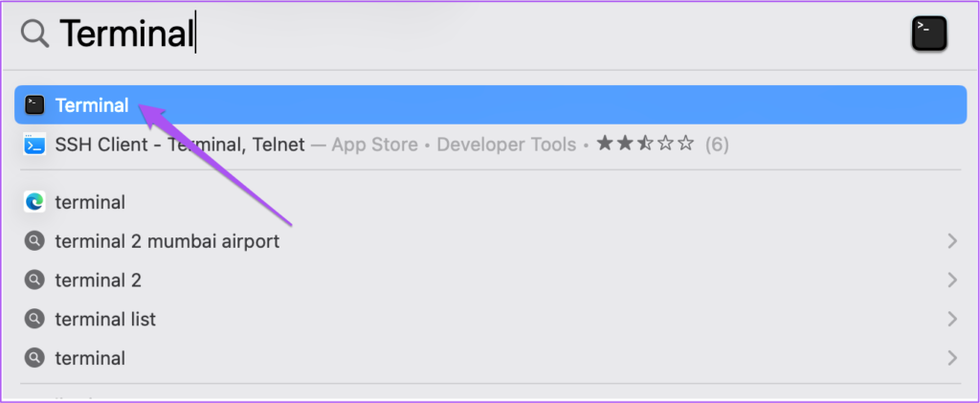Screen dimensions: 980x403
Task: Click the blue SSH Client app icon
Action: tap(34, 145)
